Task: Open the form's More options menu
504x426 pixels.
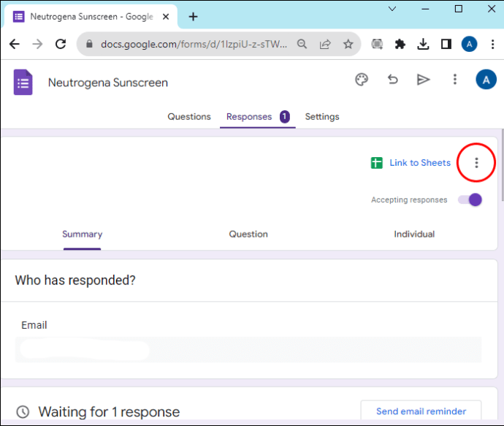Action: point(454,80)
